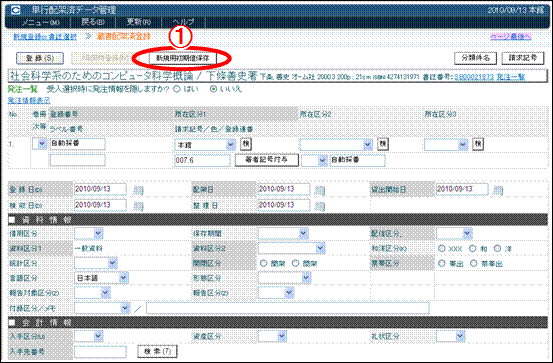
Task: Select the 閉架 radio button
Action: [x=296, y=263]
